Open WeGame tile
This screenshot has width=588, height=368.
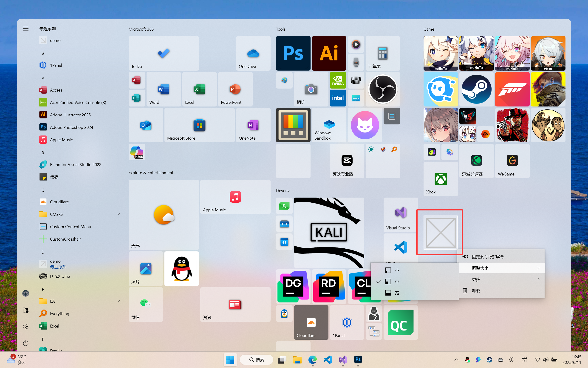click(512, 161)
